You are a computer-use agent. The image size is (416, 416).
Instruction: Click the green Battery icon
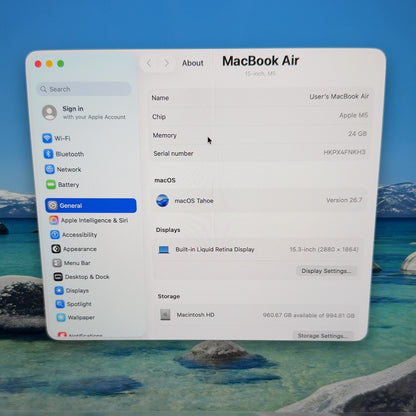[51, 184]
